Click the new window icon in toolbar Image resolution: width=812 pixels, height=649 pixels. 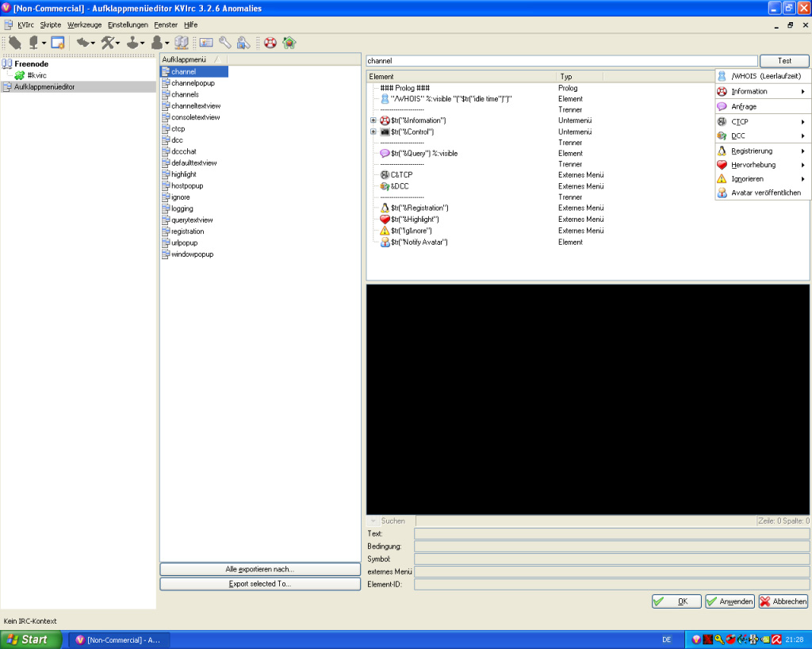[x=57, y=43]
